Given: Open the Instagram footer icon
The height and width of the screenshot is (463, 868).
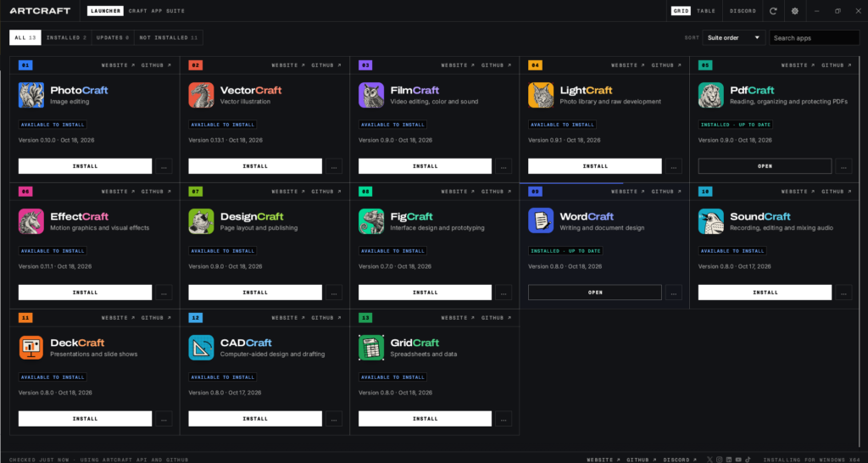Looking at the screenshot, I should 720,460.
